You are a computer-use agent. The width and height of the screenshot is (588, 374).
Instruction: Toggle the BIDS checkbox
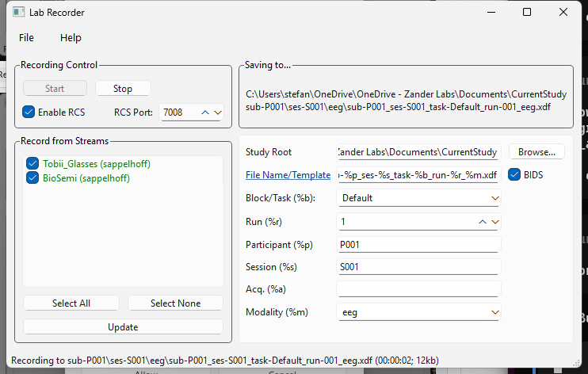coord(514,175)
